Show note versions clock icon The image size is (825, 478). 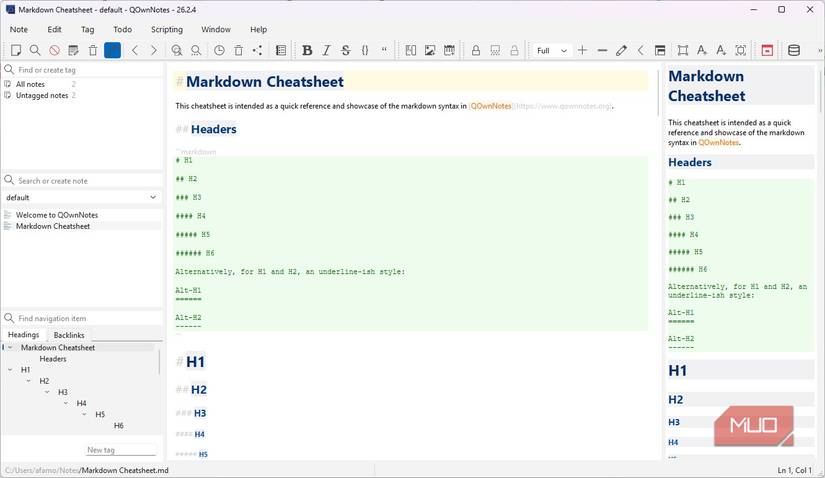(x=219, y=51)
